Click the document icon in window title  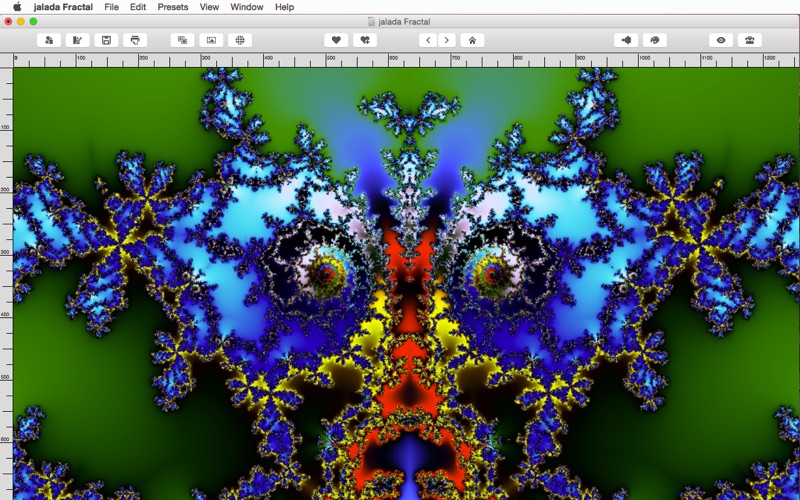coord(371,21)
